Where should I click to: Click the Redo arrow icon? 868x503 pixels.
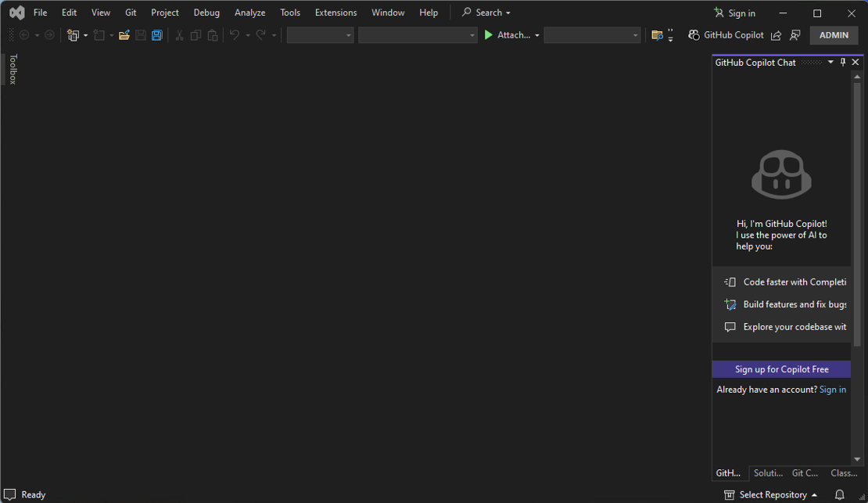[260, 35]
